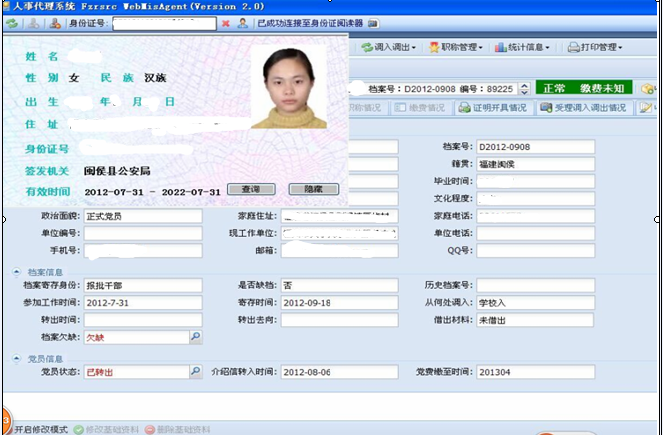Click the person icon after the red X
The height and width of the screenshot is (435, 663).
243,22
